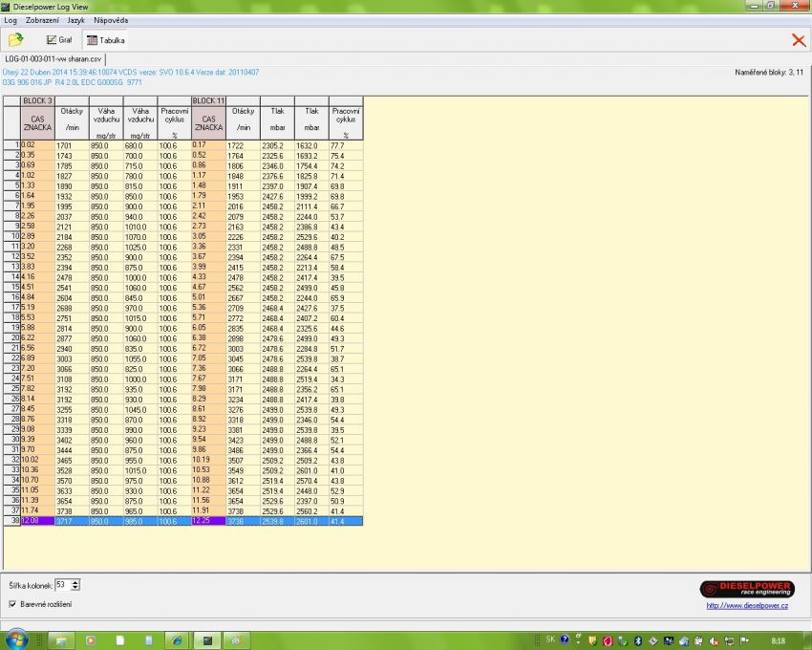
Task: Open the Log menu
Action: [11, 20]
